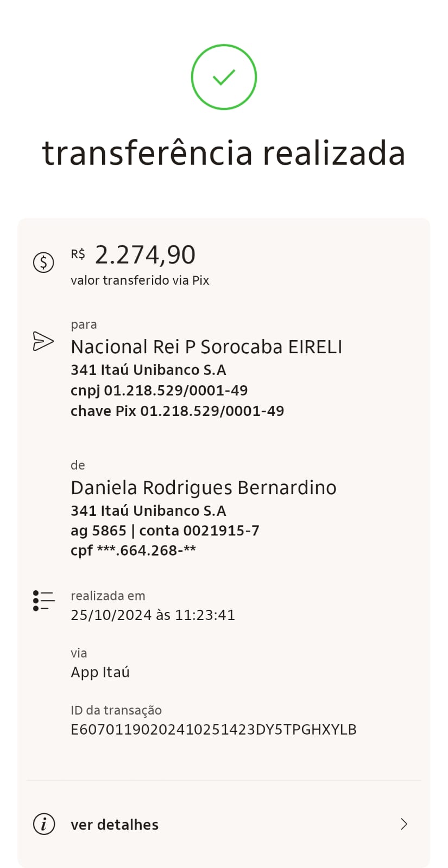The image size is (448, 868).
Task: Click the bulleted list icon beside date
Action: pos(44,601)
